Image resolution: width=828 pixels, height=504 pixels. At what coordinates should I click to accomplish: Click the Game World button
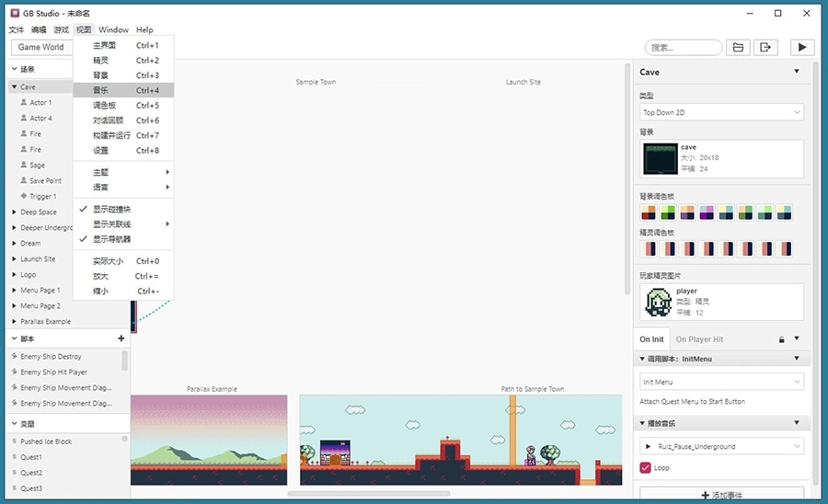(41, 47)
